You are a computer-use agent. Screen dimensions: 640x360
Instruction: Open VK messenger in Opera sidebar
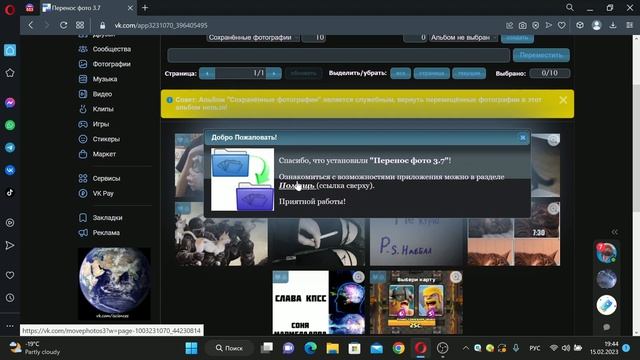point(10,170)
